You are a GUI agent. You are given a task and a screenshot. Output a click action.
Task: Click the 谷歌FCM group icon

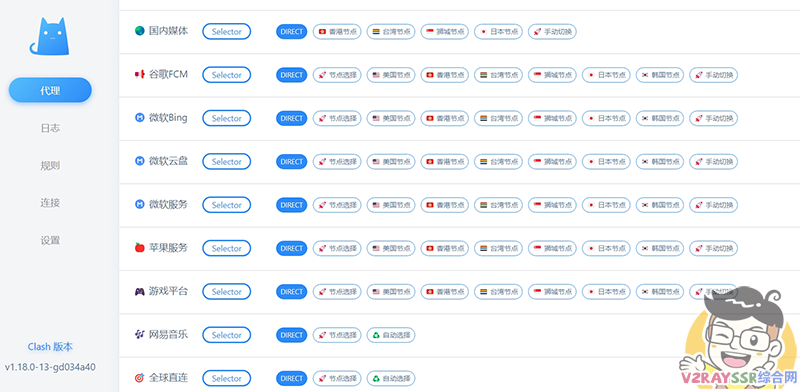[x=139, y=75]
